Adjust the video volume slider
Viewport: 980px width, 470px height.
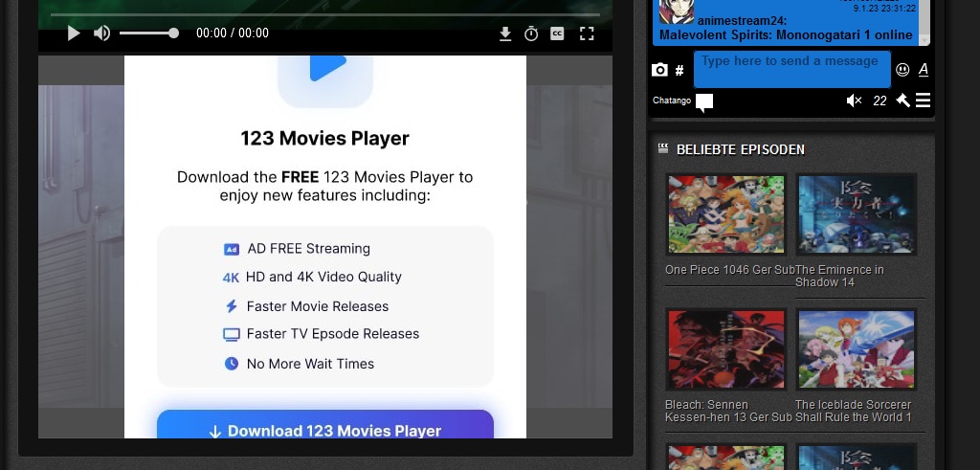click(x=148, y=34)
